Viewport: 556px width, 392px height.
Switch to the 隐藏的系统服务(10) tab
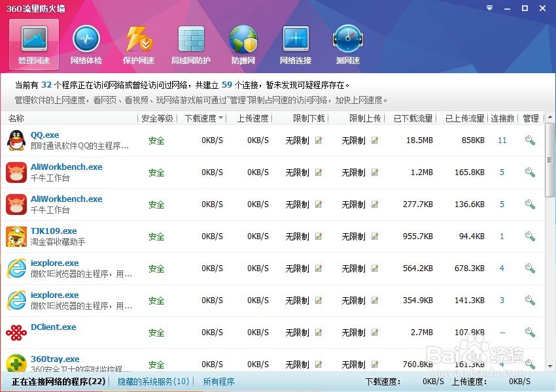tap(152, 381)
